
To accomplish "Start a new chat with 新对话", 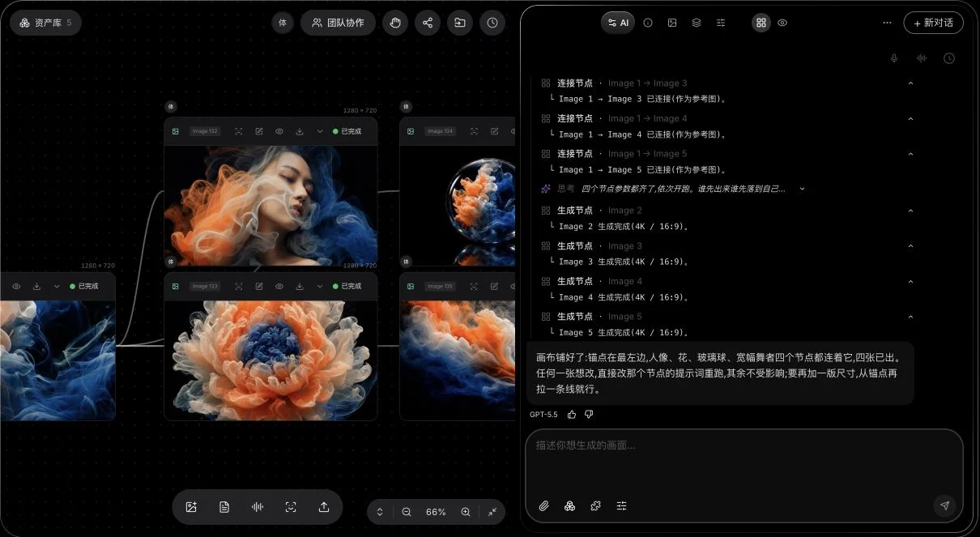I will (x=933, y=23).
